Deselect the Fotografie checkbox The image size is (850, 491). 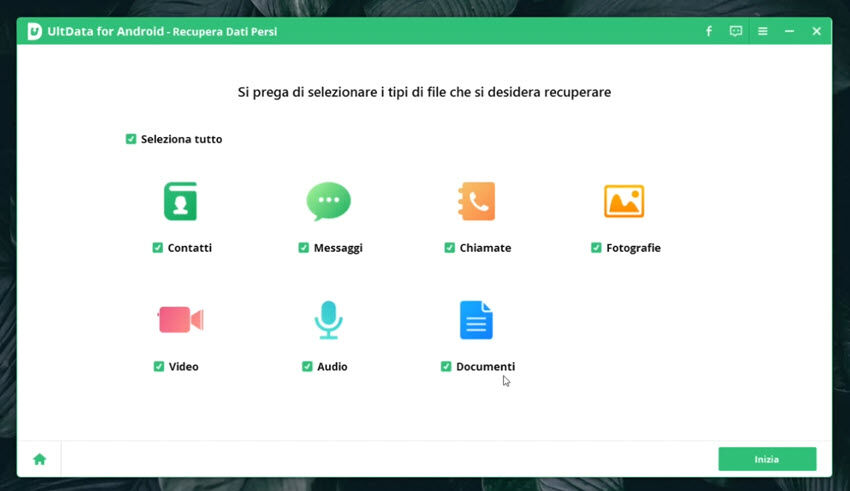596,248
